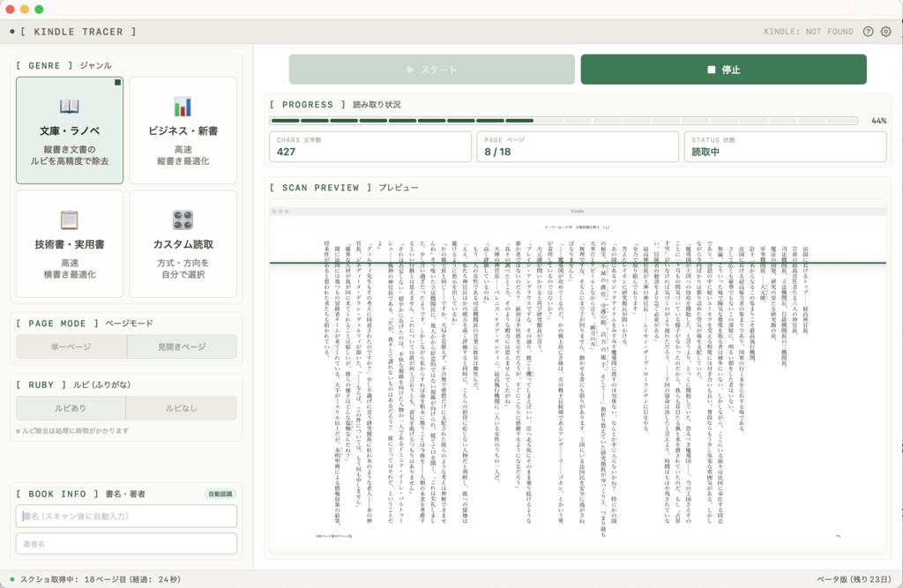Switch page mode to 単一ページ
903x588 pixels.
[71, 346]
